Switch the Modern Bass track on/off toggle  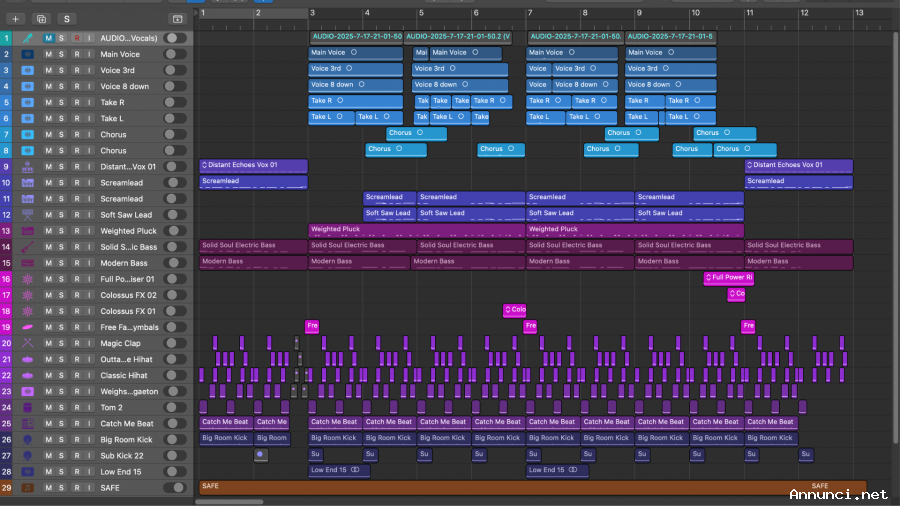[x=175, y=263]
